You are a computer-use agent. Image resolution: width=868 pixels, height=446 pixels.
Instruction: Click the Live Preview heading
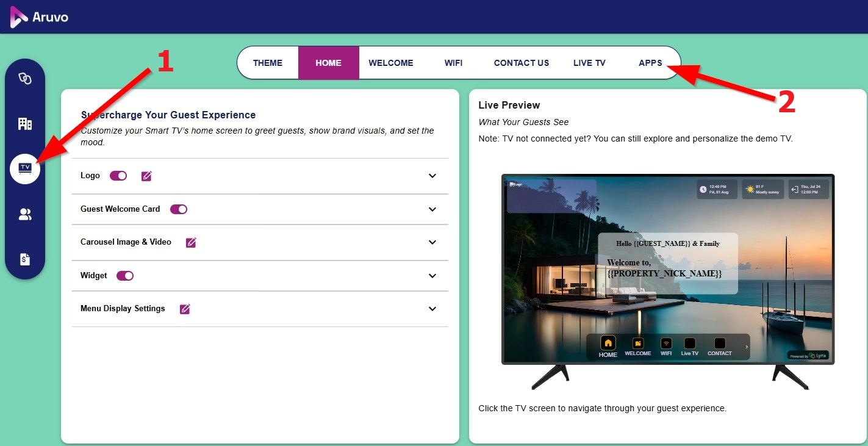(509, 105)
